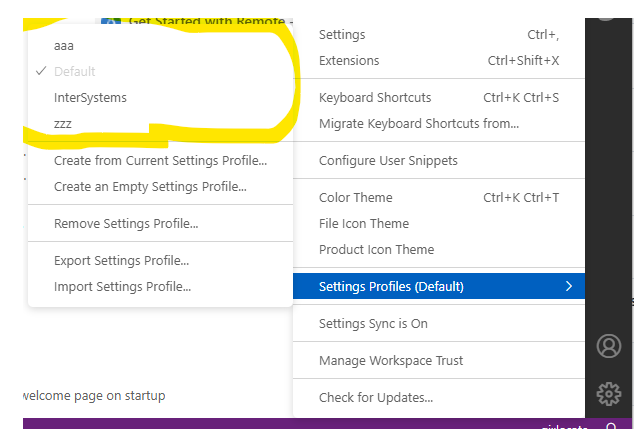This screenshot has width=634, height=429.
Task: Open Keyboard Shortcuts
Action: click(439, 97)
